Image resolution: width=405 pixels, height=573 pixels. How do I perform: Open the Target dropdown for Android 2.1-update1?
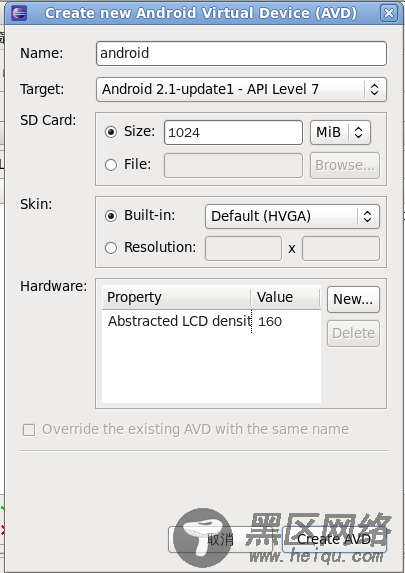click(241, 90)
